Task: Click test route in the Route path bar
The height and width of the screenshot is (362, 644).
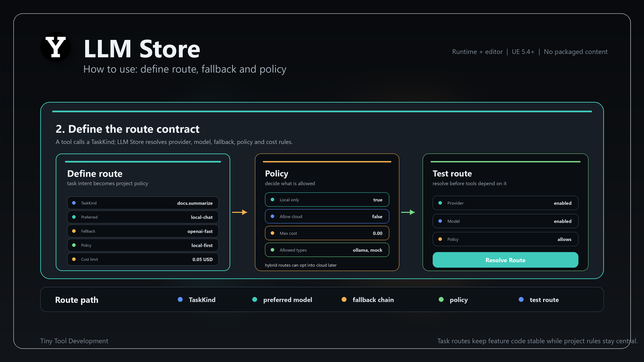Action: [x=544, y=300]
